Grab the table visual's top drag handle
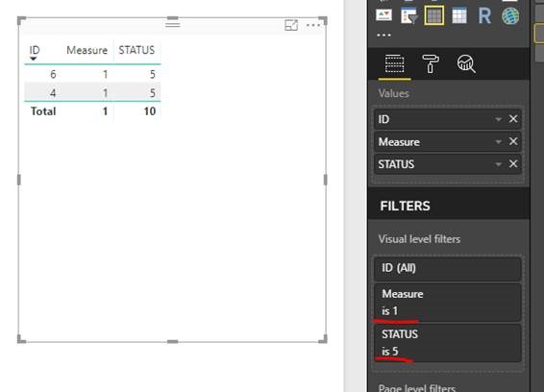The image size is (544, 392). (172, 24)
